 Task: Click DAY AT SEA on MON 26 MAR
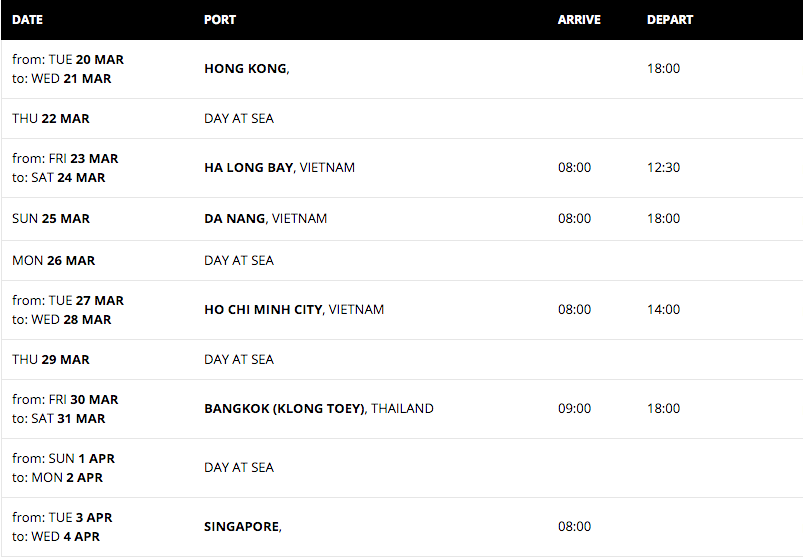(x=239, y=261)
